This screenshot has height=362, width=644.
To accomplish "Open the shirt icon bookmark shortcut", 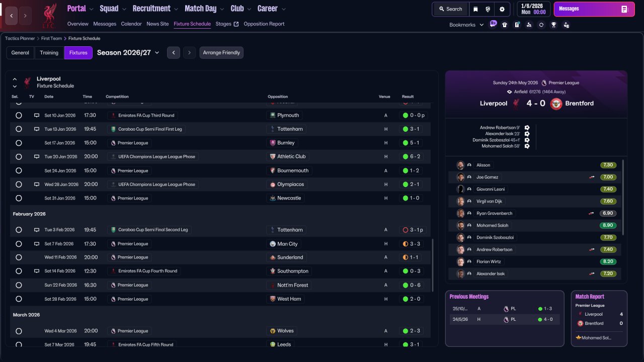I will coord(505,25).
